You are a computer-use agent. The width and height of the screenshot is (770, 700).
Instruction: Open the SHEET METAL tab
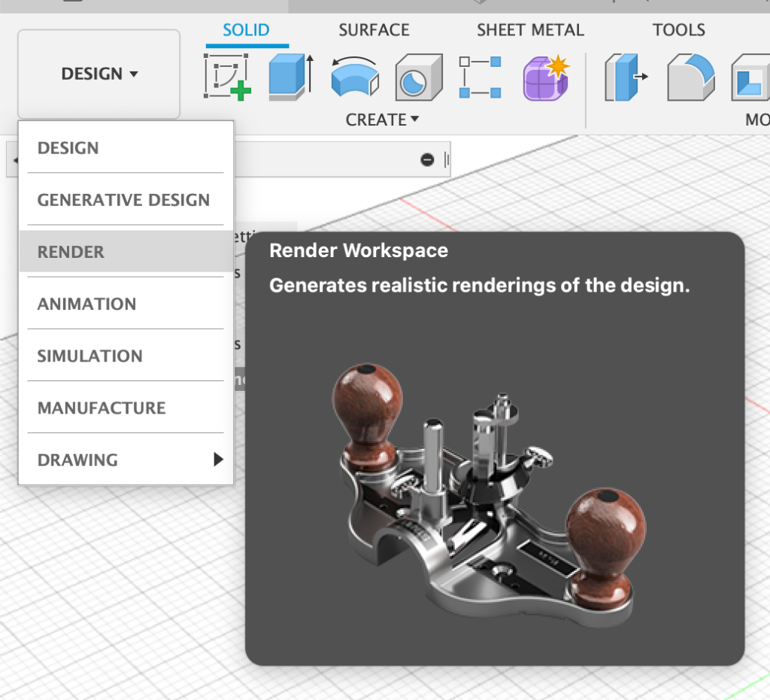[x=530, y=30]
